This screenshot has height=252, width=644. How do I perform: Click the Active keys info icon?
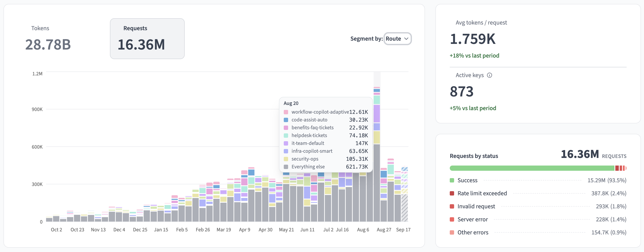pyautogui.click(x=490, y=75)
